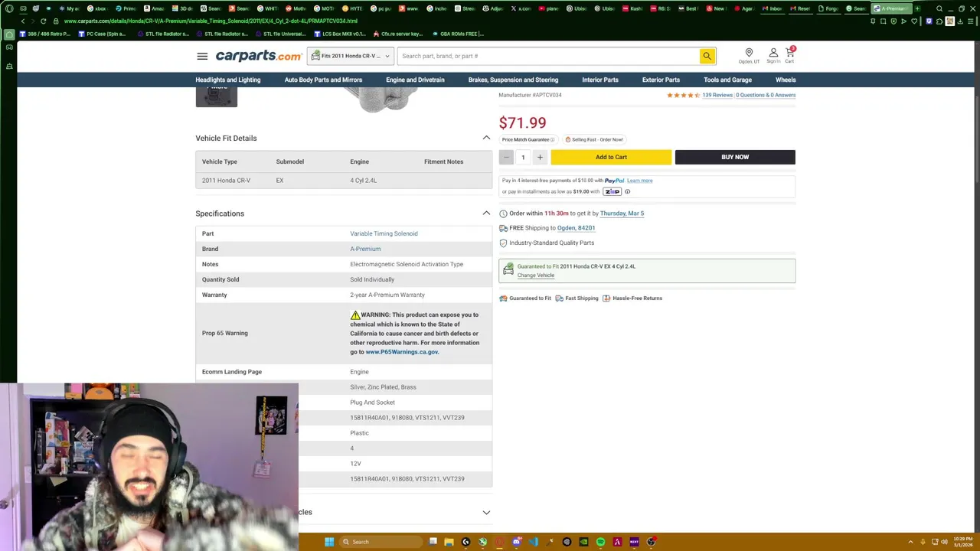Viewport: 980px width, 551px height.
Task: Open the Cfx.re server key bookmark
Action: pyautogui.click(x=397, y=34)
